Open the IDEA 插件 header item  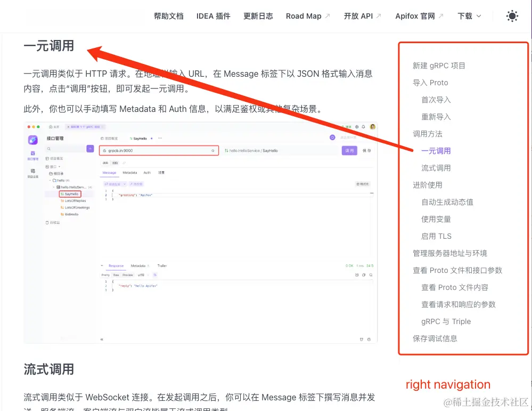coord(213,16)
